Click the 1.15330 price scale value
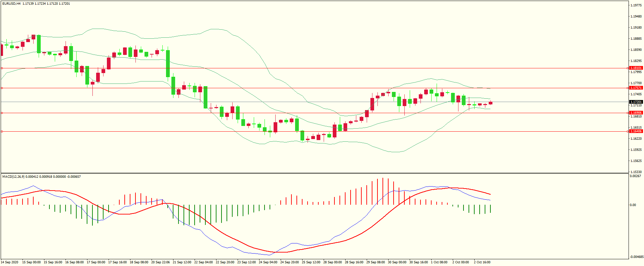The width and height of the screenshot is (644, 266). [x=636, y=172]
